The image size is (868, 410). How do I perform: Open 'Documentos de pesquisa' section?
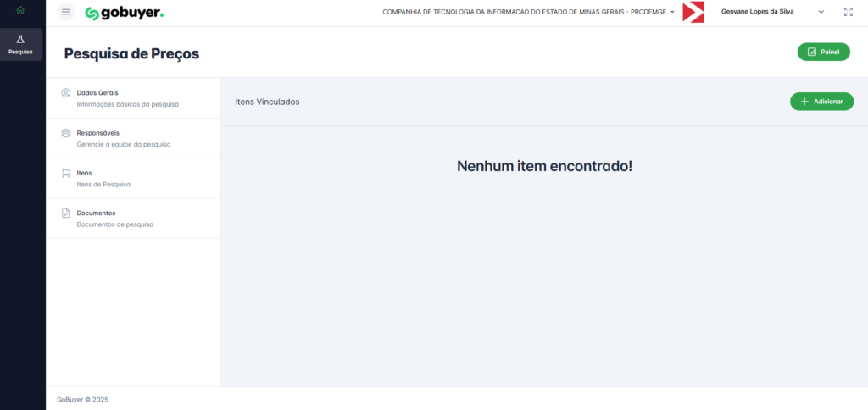coord(114,224)
